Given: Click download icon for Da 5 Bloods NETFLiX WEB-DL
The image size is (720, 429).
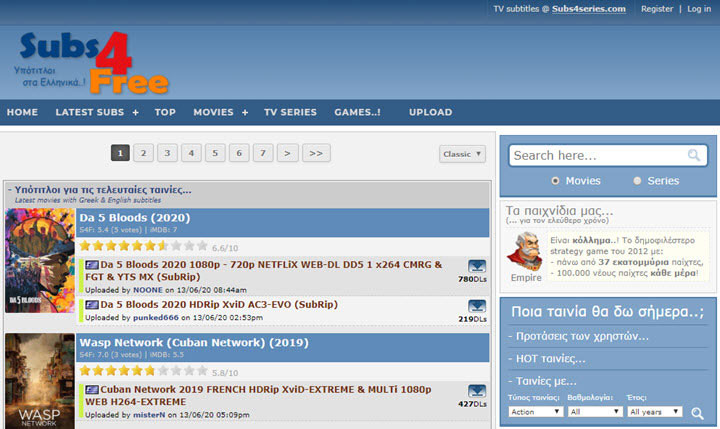Looking at the screenshot, I should pos(477,266).
